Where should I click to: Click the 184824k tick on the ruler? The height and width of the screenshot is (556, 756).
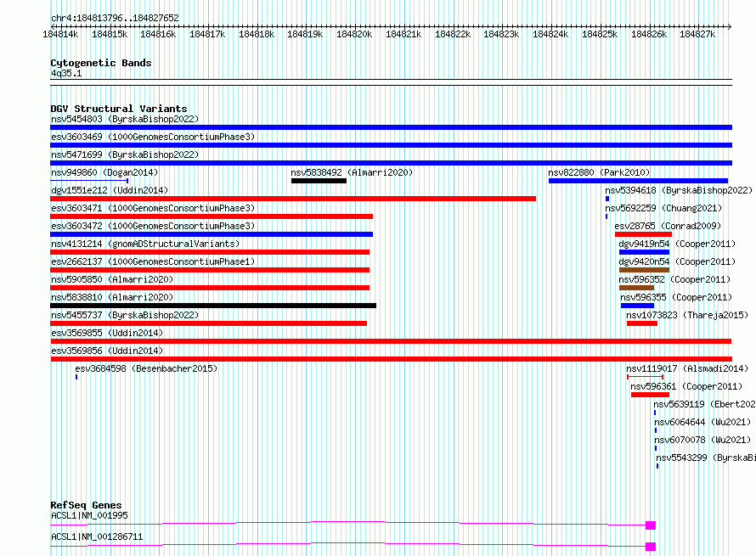tap(550, 34)
